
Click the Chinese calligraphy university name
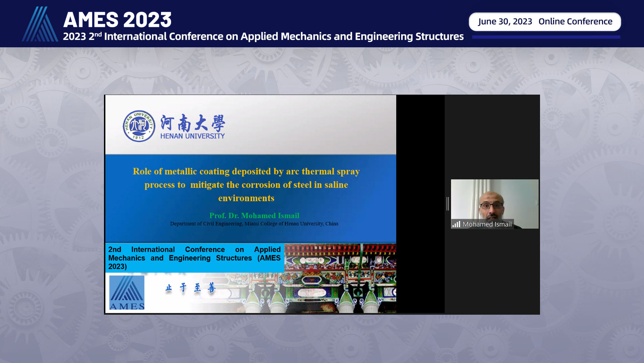(x=193, y=122)
